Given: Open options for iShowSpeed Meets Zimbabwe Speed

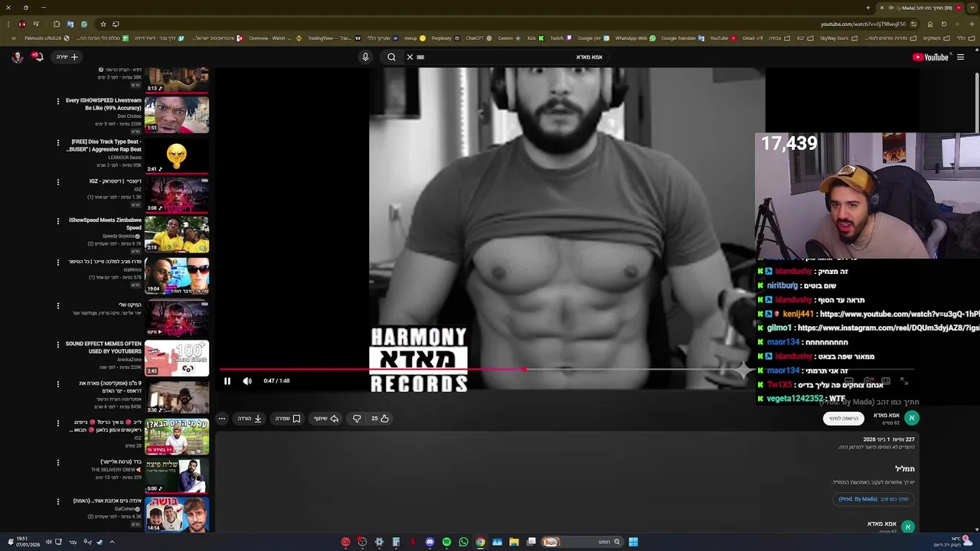Looking at the screenshot, I should pos(57,221).
